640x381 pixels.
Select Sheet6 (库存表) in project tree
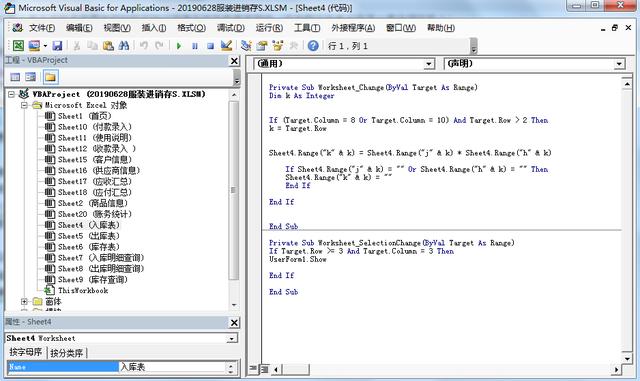(x=82, y=247)
